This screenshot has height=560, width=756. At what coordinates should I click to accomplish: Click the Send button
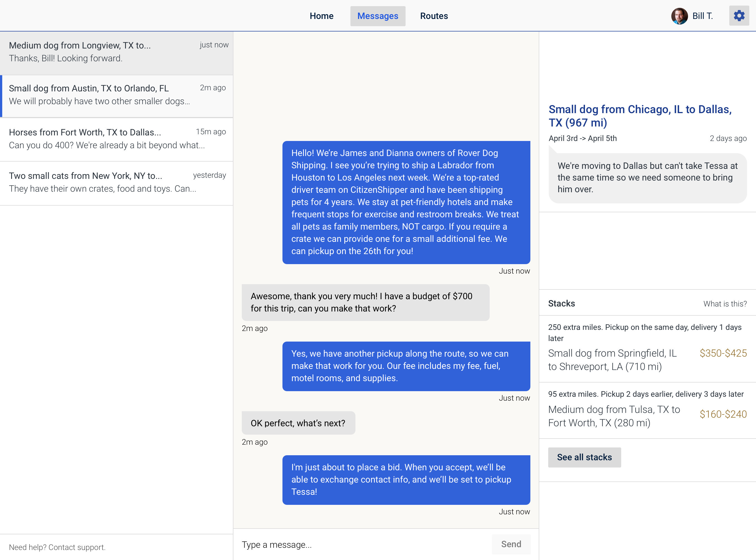tap(511, 544)
